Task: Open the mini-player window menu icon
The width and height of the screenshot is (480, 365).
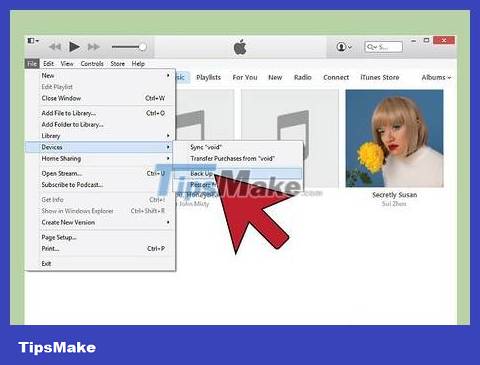Action: (33, 41)
